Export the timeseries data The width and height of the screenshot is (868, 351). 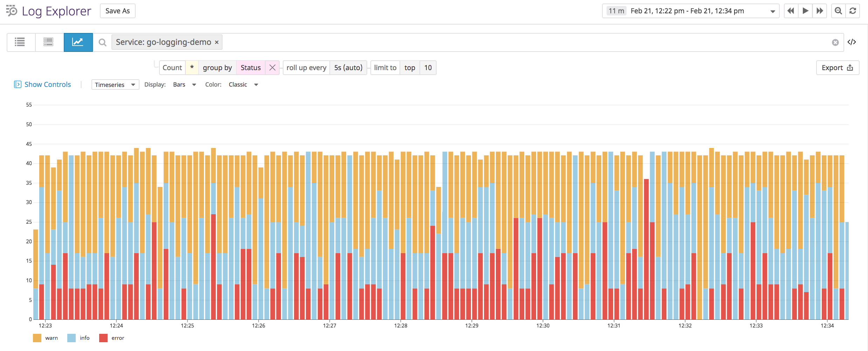point(837,67)
